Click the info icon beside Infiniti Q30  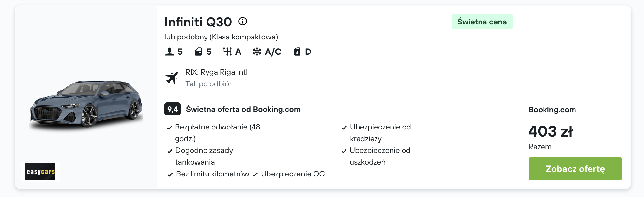click(x=243, y=21)
